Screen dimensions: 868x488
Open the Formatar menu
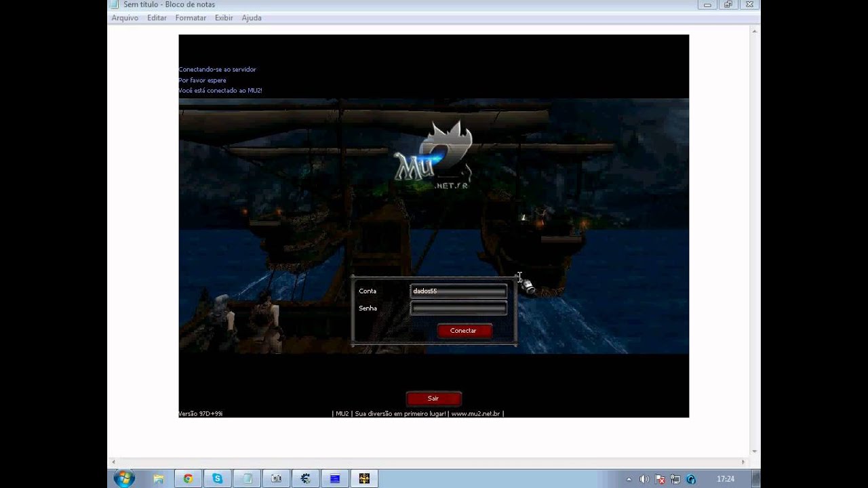(191, 18)
